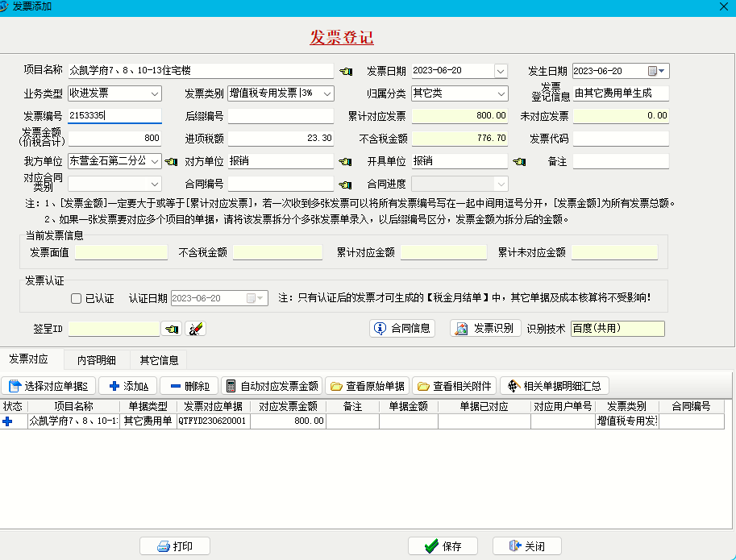Click the 保存 button

click(443, 545)
